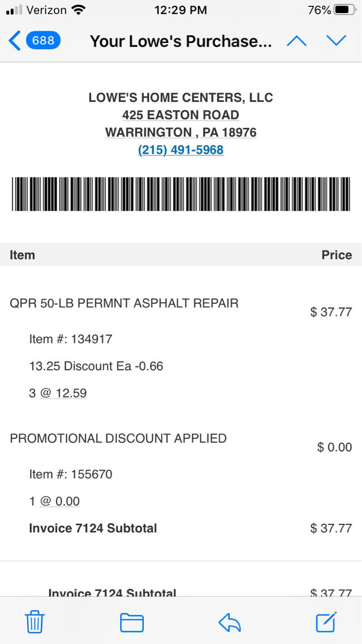
Task: Tap the bold Invoice 7124 Subtotal row
Action: coord(93,528)
